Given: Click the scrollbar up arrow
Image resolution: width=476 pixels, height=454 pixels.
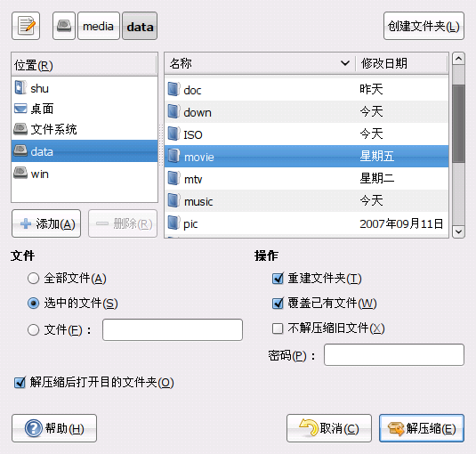Looking at the screenshot, I should tap(458, 58).
